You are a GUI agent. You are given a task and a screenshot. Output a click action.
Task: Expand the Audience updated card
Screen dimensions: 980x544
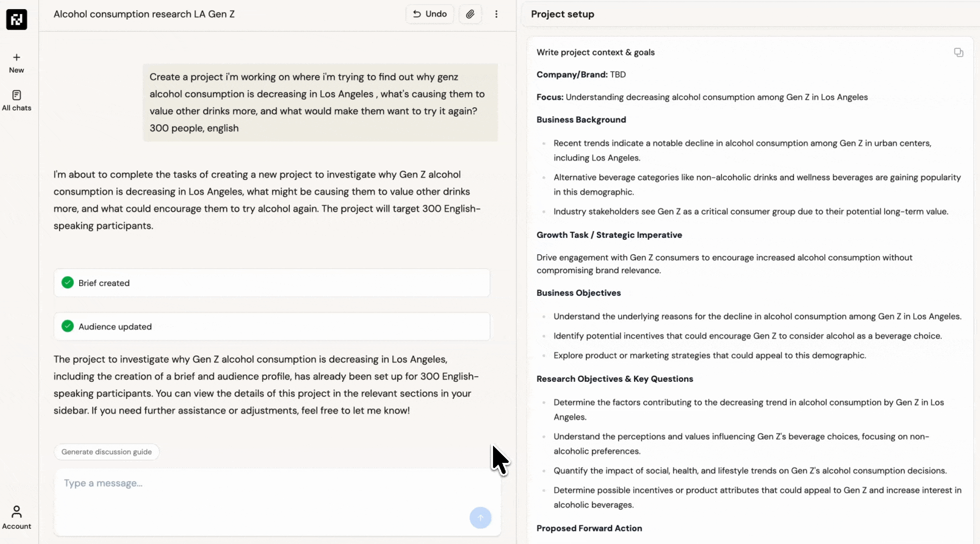click(272, 326)
